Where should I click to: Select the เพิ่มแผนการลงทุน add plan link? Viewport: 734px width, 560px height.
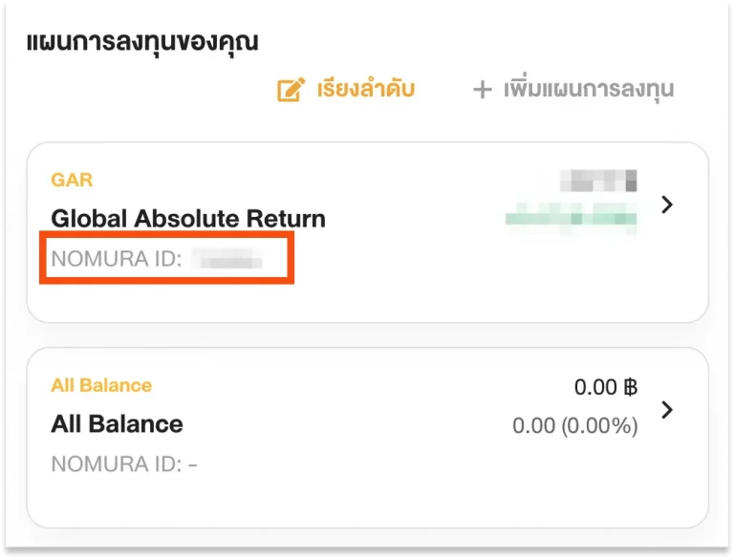point(589,89)
